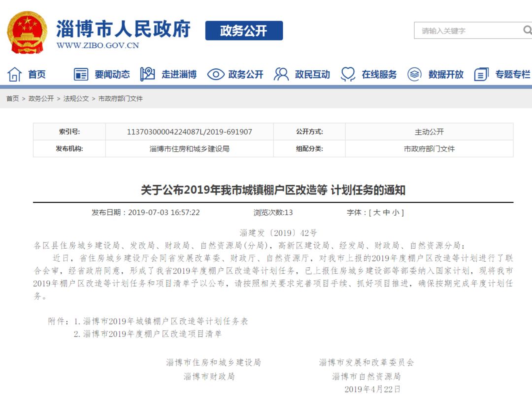Click the 淄博市人民政府 site title
Viewport: 532px width, 398px height.
124,29
